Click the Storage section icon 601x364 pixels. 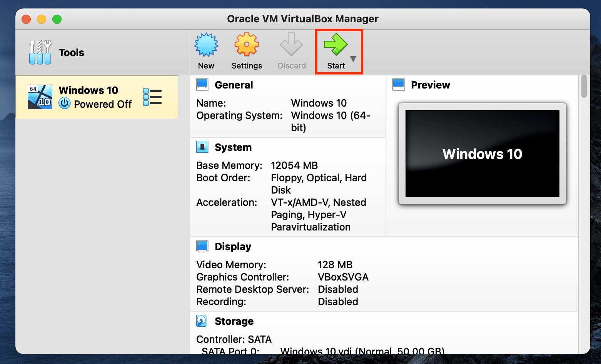202,321
